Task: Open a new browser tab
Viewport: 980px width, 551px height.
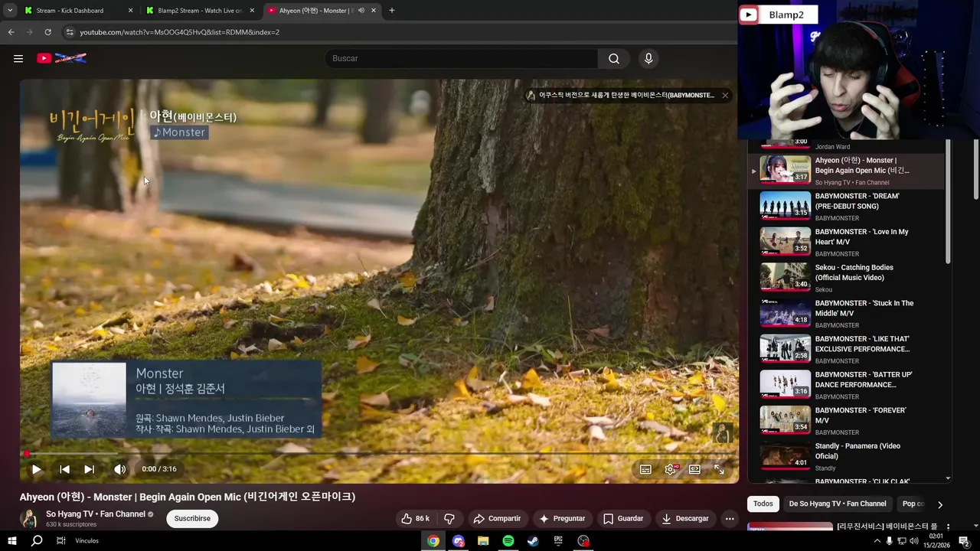Action: 392,11
